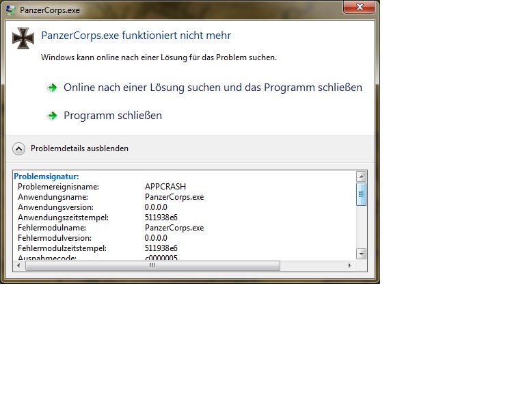Close the PanzerCorps.exe crash dialog

360,7
